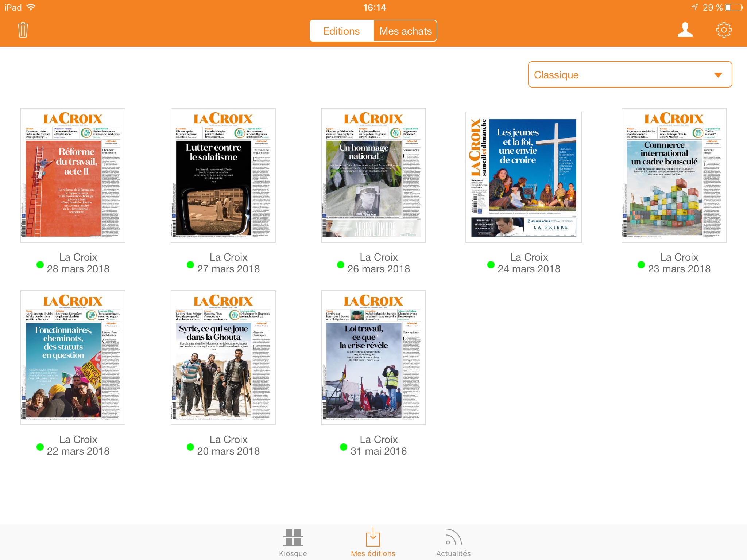Open the 20 mars 2018 Syrie cover
747x560 pixels.
(x=223, y=358)
